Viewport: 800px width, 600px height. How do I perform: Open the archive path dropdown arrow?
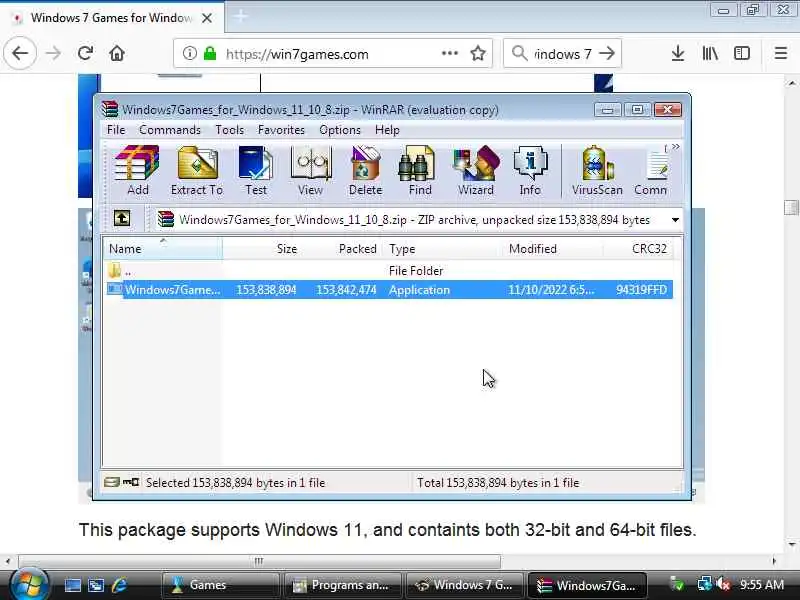(x=675, y=220)
